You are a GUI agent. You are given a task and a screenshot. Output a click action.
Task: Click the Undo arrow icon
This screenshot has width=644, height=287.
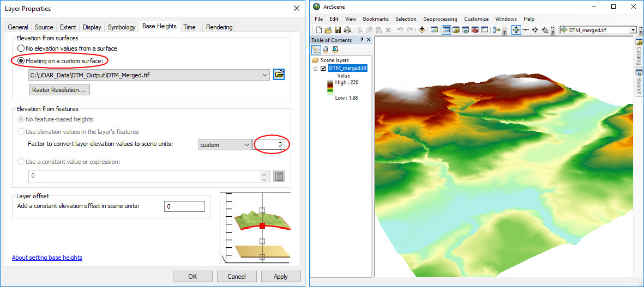point(400,29)
